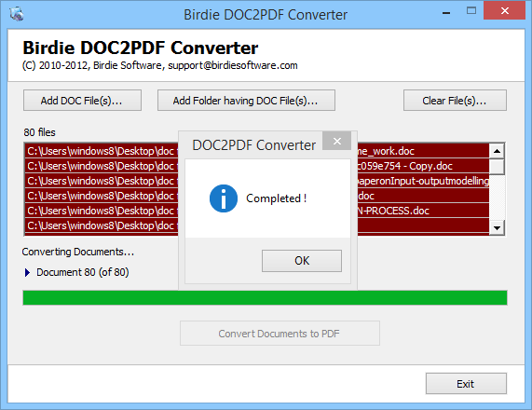Click Add Folder having DOC File(s)... button
The image size is (532, 410).
[246, 101]
